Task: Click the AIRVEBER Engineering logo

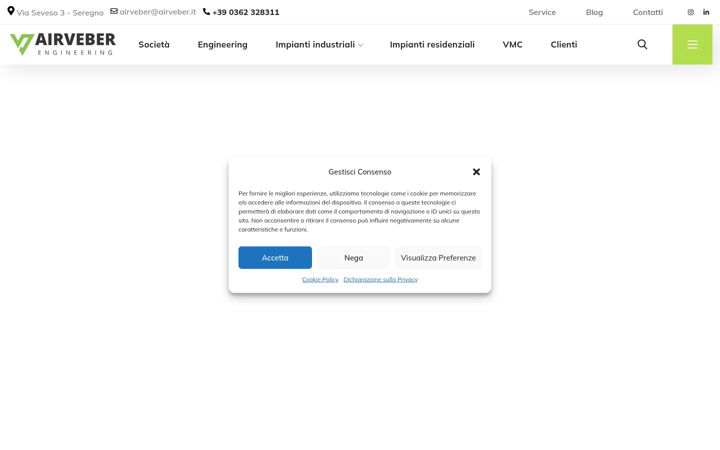Action: pyautogui.click(x=63, y=44)
